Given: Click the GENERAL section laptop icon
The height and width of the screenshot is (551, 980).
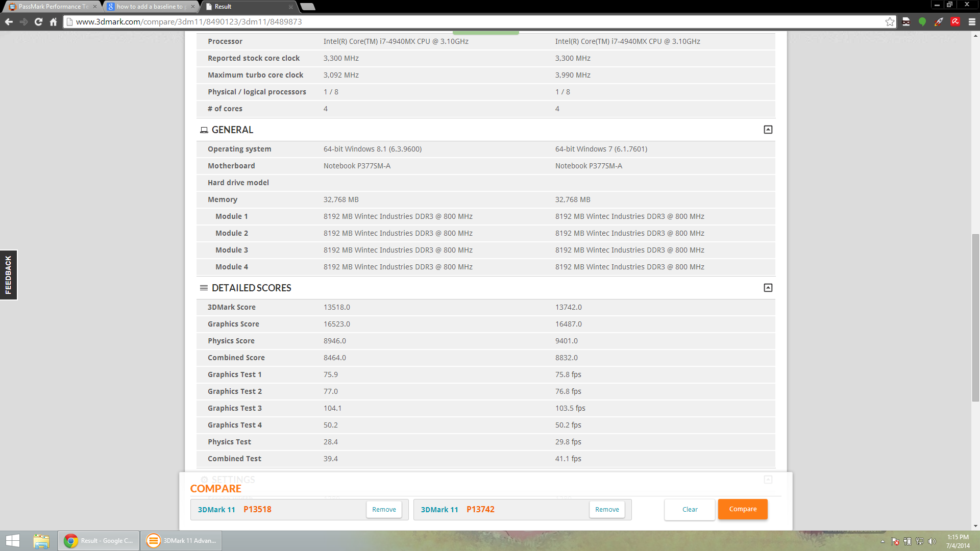Looking at the screenshot, I should point(204,130).
